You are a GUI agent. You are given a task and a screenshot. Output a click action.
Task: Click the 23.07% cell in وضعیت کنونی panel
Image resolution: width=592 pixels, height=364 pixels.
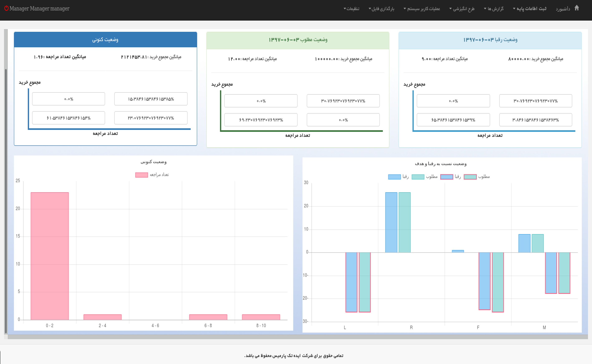point(151,118)
